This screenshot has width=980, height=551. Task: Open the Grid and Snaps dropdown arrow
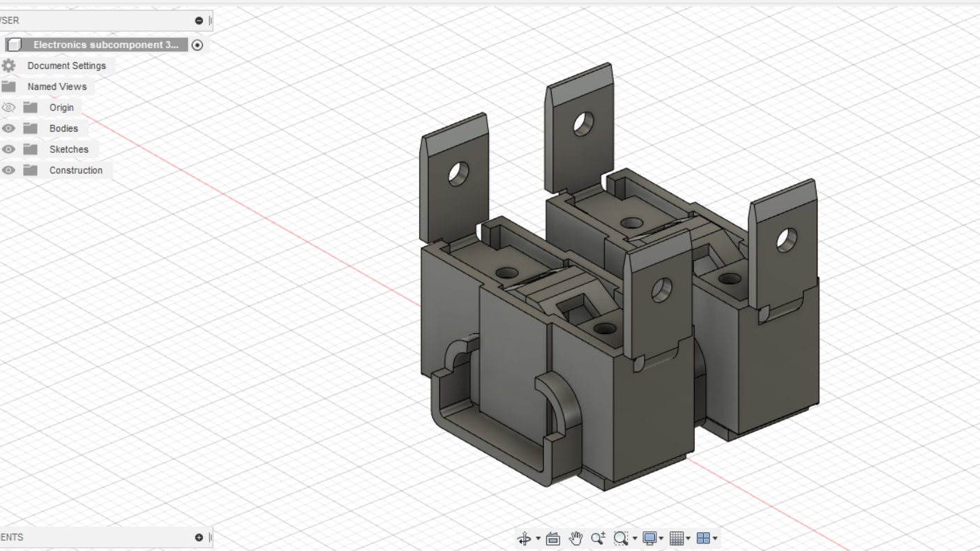(x=688, y=538)
